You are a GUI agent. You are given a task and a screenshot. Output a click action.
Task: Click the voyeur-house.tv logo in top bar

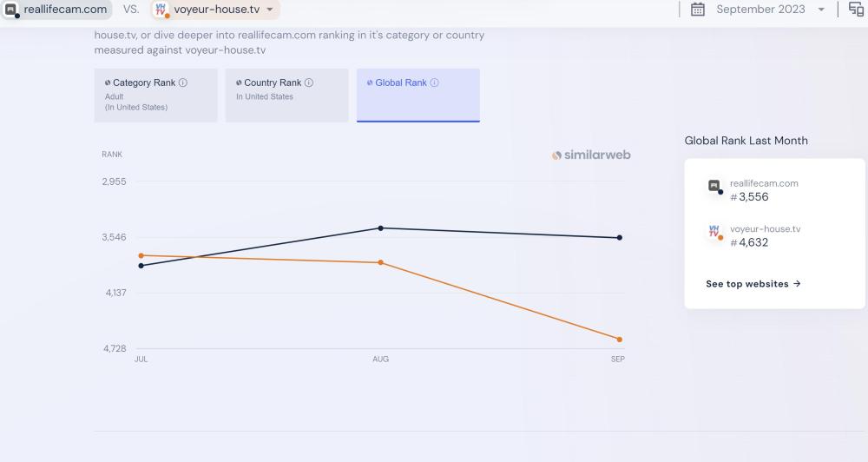(x=160, y=10)
